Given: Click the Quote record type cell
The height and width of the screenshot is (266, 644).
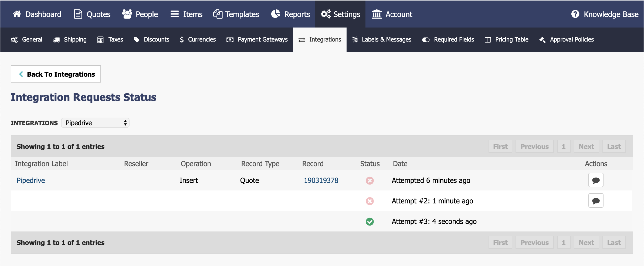Looking at the screenshot, I should [x=250, y=180].
